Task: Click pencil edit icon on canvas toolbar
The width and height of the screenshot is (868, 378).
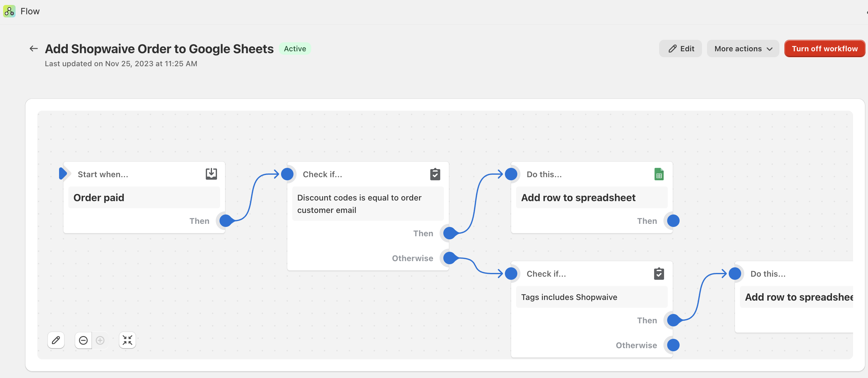Action: coord(56,340)
